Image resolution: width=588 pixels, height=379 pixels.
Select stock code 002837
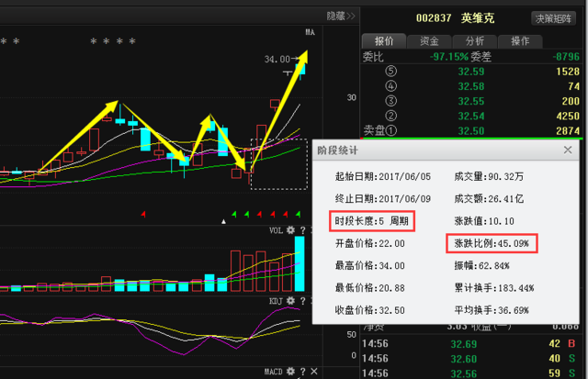[434, 18]
